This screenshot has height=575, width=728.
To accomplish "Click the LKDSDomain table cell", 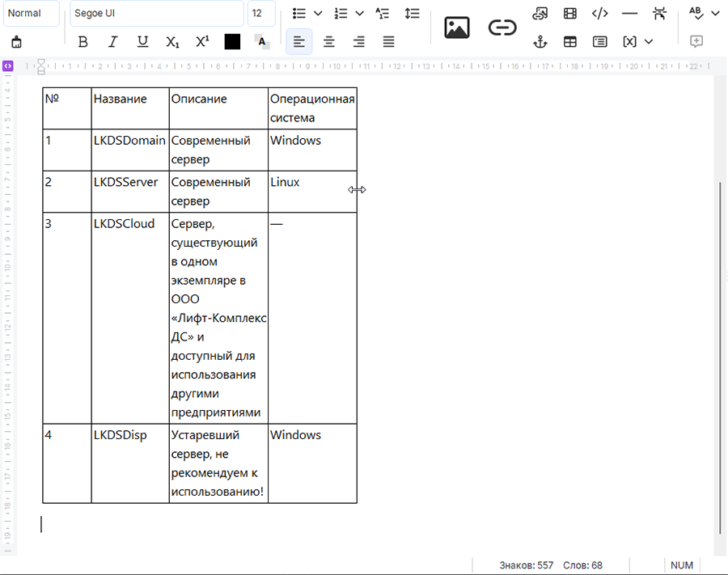I will click(130, 150).
